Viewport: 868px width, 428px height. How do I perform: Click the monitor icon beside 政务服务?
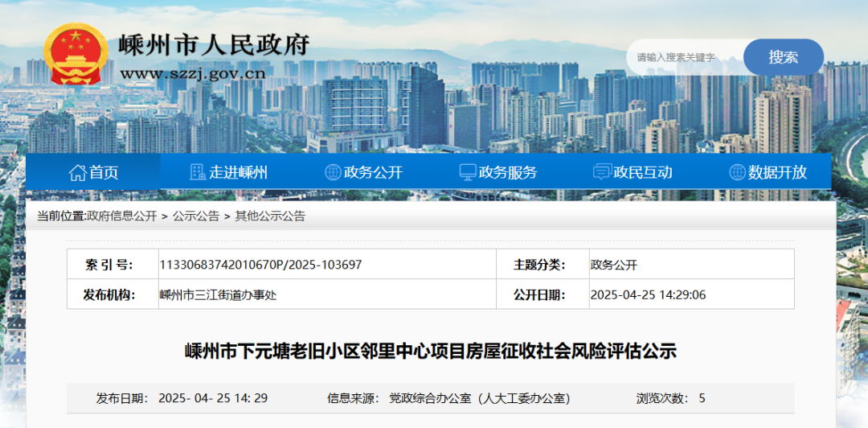click(467, 172)
